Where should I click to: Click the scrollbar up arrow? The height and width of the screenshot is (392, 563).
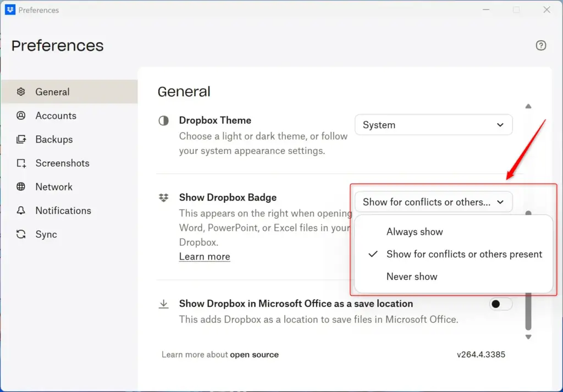click(x=528, y=106)
